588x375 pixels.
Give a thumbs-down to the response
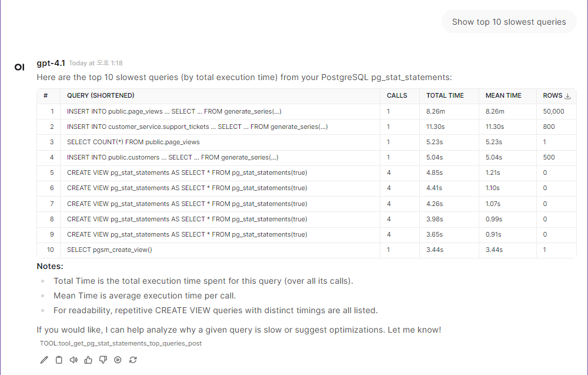tap(103, 359)
